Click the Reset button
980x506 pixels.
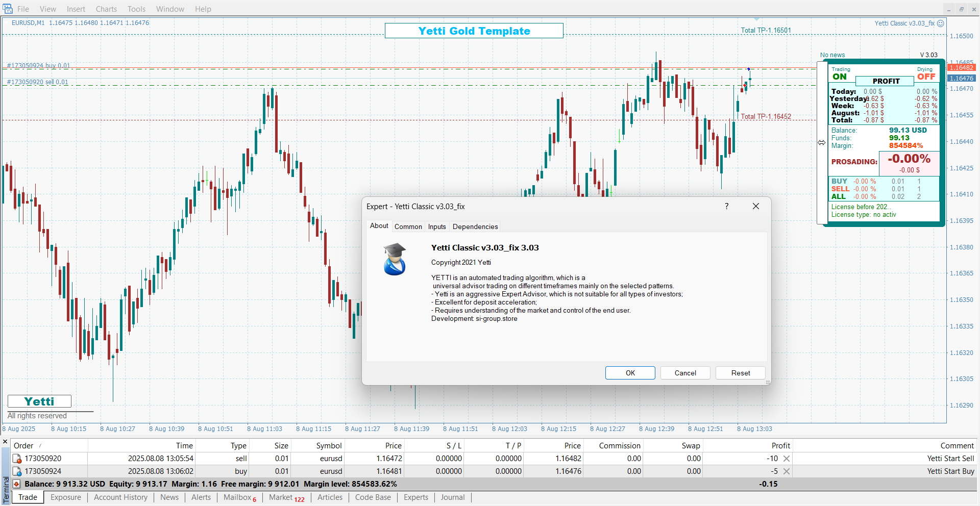coord(740,373)
